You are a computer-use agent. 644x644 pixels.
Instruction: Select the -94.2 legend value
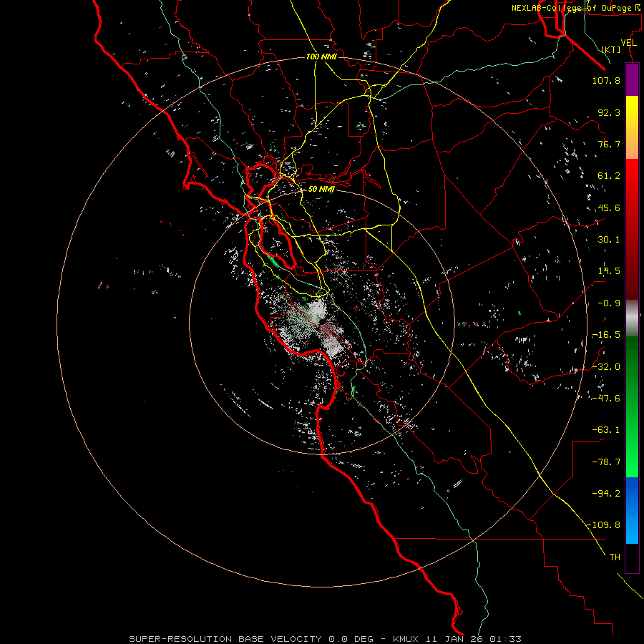point(606,494)
